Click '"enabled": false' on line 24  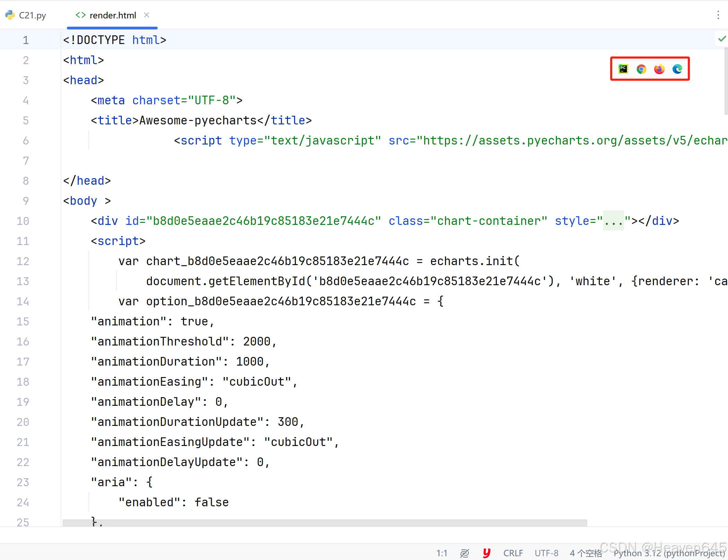point(174,502)
